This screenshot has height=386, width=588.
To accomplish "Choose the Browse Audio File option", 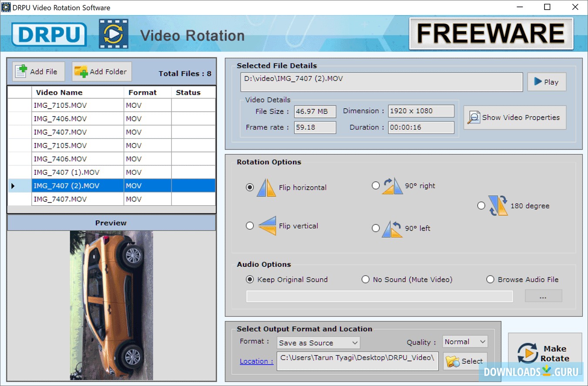I will pos(491,280).
